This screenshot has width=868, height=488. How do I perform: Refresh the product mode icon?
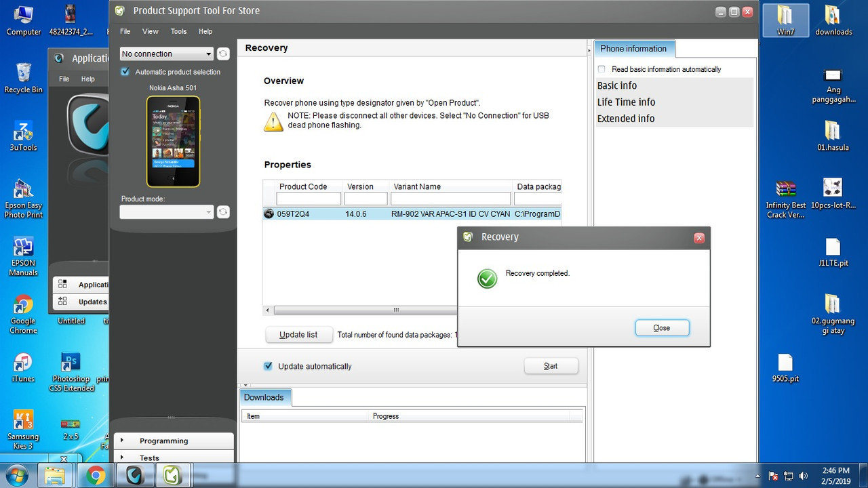point(223,212)
